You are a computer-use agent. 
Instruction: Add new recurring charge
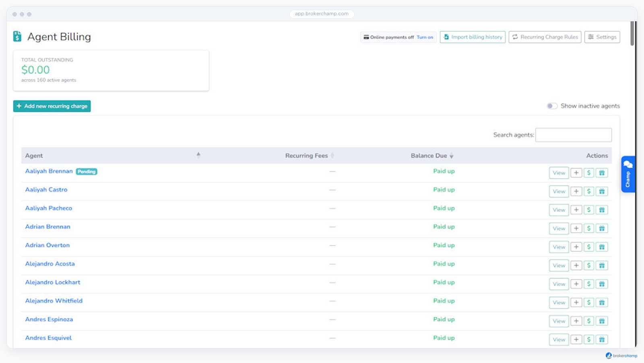tap(52, 106)
